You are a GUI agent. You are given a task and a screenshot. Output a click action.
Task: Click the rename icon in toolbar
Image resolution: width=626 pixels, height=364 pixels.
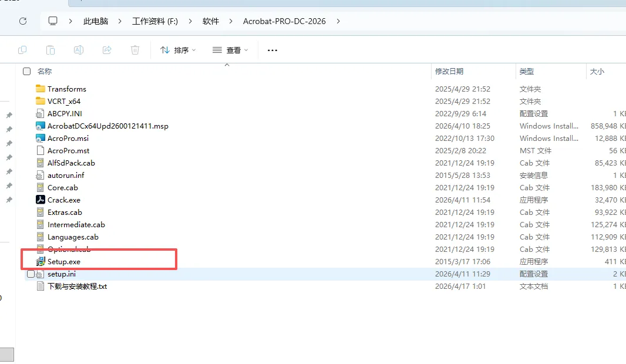tap(79, 50)
